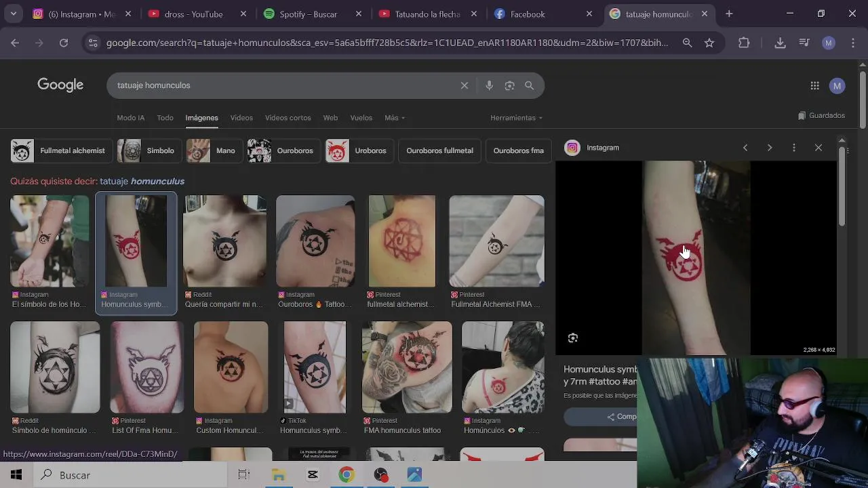The height and width of the screenshot is (488, 868).
Task: Filter by Ouroboros fullmetal chip
Action: pos(439,150)
